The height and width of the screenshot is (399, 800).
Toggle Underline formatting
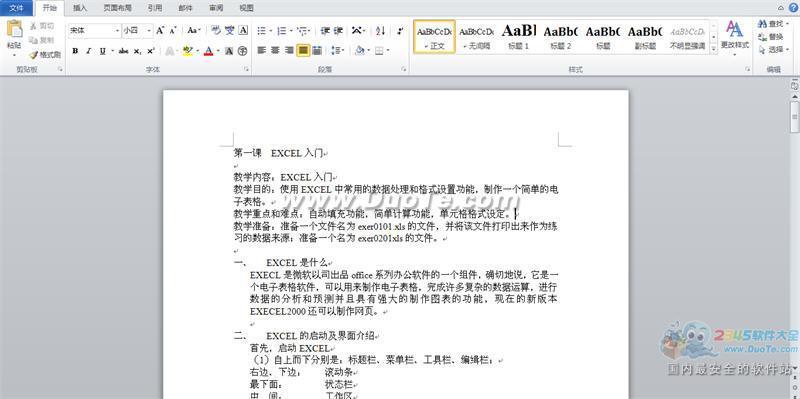coord(103,51)
